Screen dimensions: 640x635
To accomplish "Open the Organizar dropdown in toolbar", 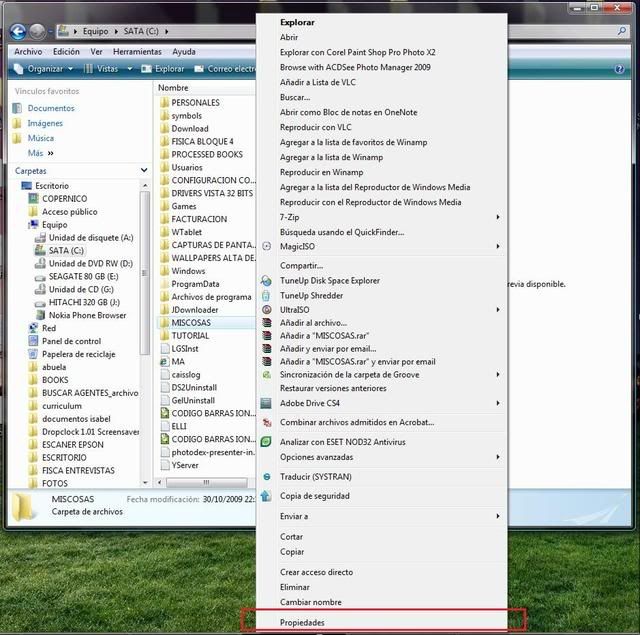I will pos(44,69).
